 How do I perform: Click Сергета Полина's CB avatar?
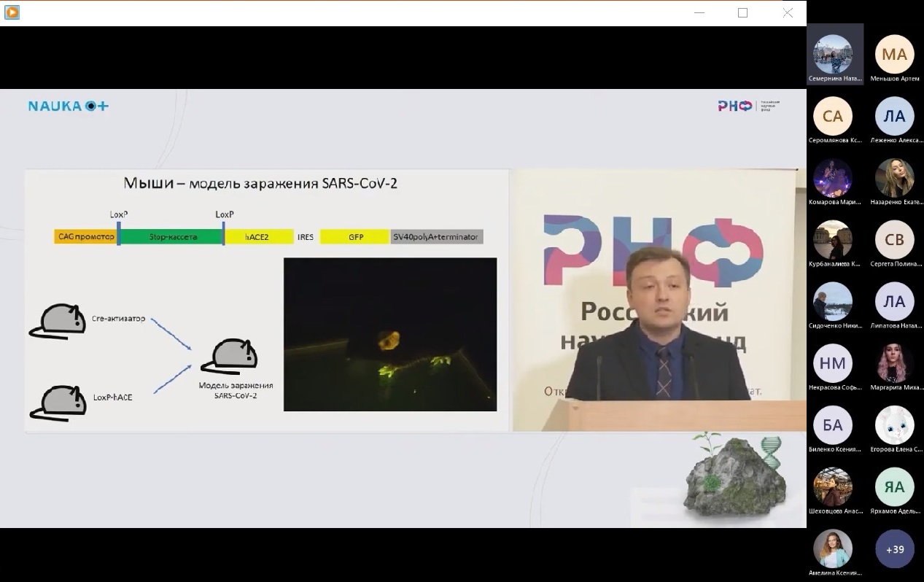click(x=894, y=240)
